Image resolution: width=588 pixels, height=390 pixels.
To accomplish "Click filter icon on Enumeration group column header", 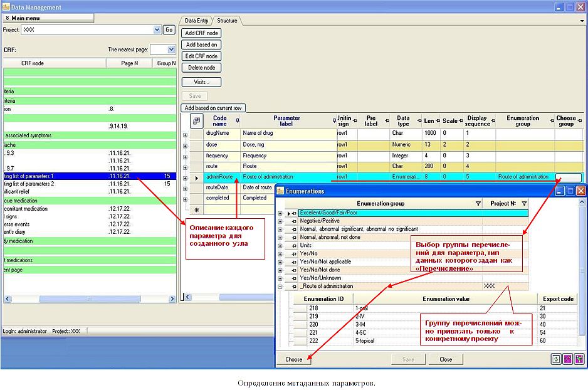I will (x=478, y=203).
